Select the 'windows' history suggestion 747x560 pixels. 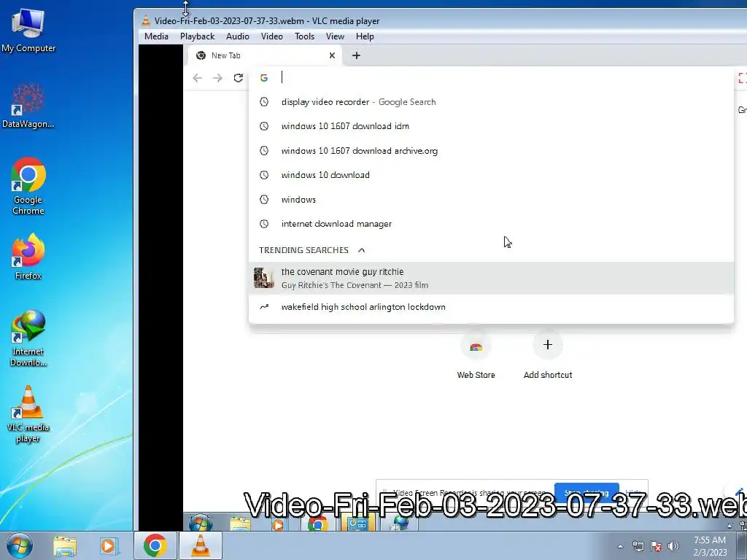pyautogui.click(x=491, y=200)
